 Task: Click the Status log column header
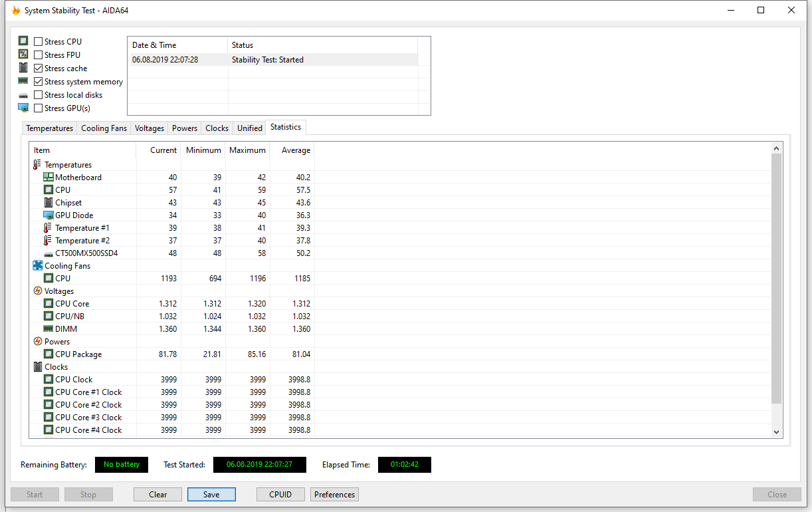(x=323, y=45)
